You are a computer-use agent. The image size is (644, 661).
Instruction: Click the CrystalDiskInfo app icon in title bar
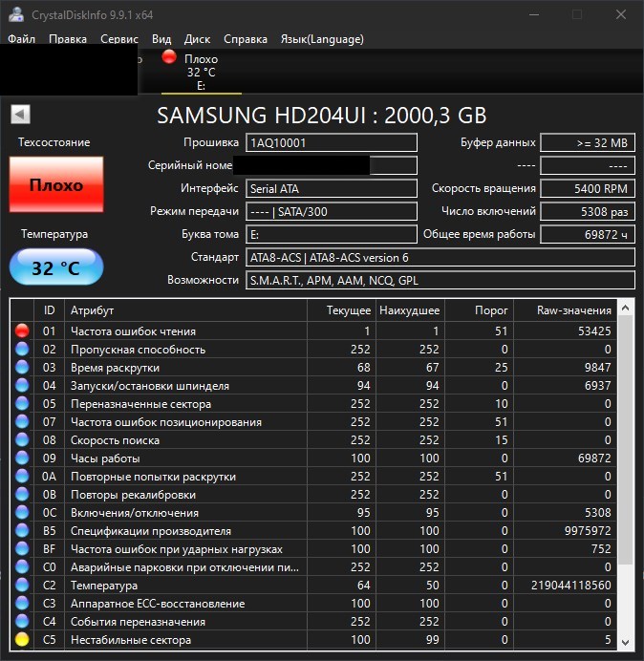click(16, 14)
